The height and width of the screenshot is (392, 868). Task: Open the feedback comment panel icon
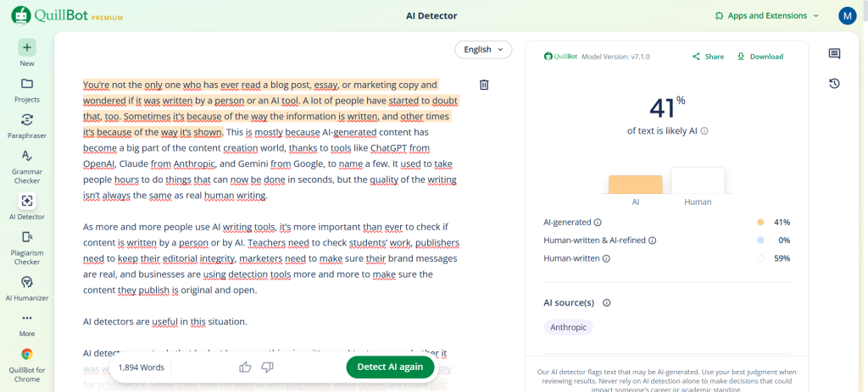click(x=834, y=53)
